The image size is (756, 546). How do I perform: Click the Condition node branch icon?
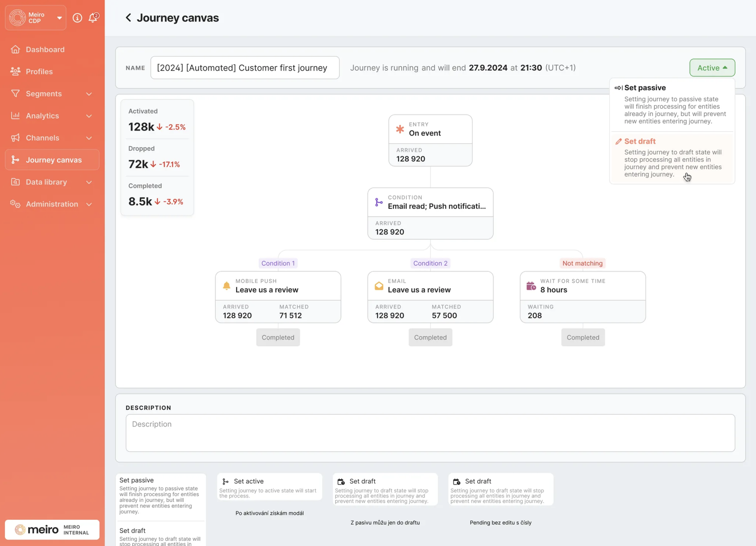pyautogui.click(x=379, y=202)
